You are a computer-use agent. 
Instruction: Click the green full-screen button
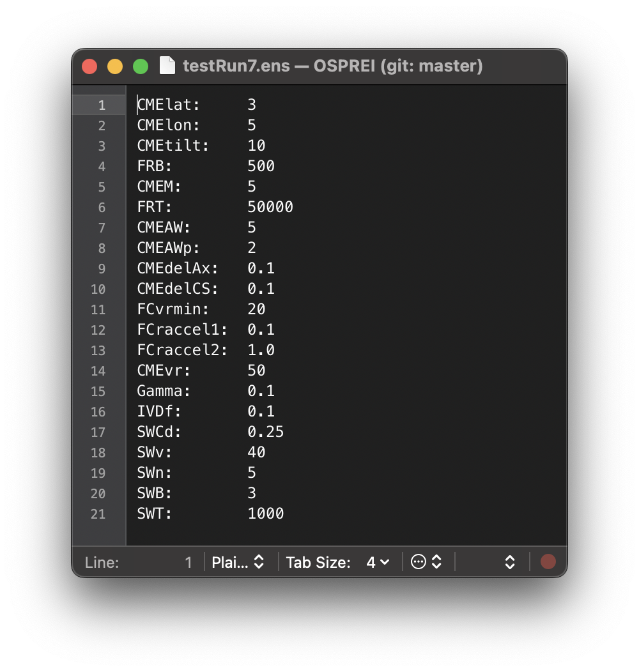tap(141, 66)
